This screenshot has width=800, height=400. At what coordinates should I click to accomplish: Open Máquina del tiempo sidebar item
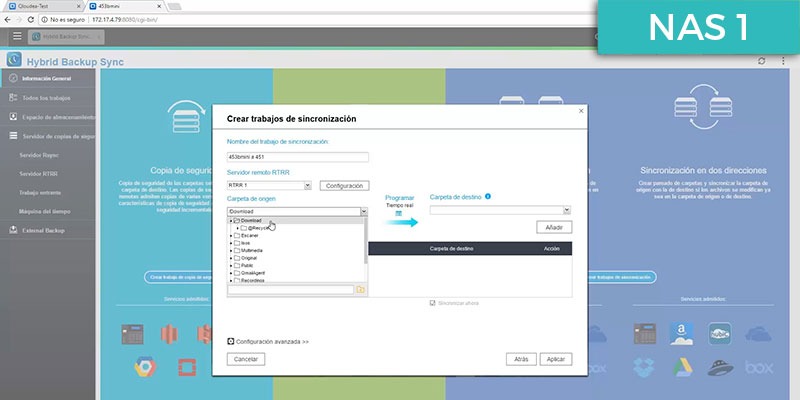point(44,211)
